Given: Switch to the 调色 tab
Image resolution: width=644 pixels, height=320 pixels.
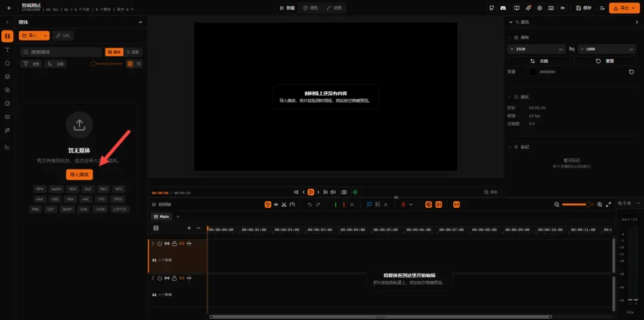Looking at the screenshot, I should pos(311,8).
